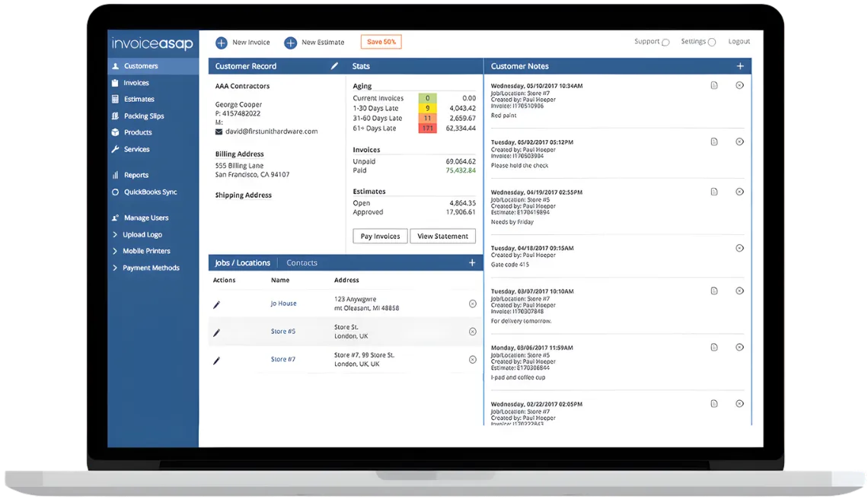Edit the Customer Record with pencil icon
The height and width of the screenshot is (499, 868).
coord(334,66)
